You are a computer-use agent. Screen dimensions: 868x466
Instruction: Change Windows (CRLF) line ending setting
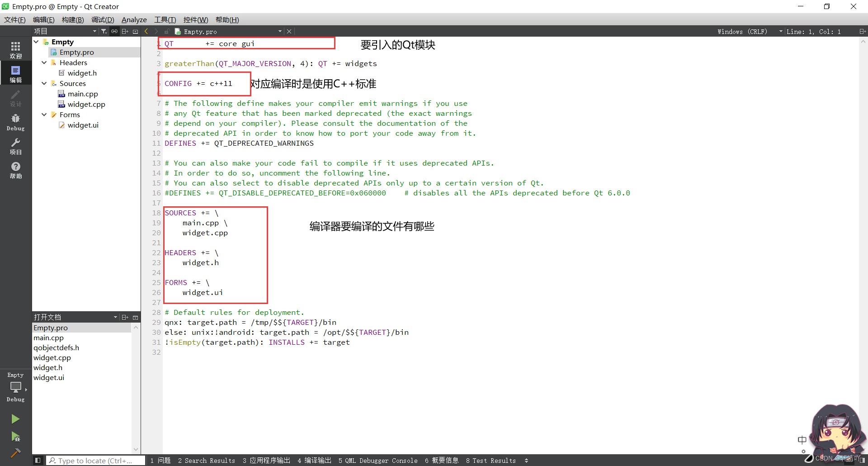[749, 31]
